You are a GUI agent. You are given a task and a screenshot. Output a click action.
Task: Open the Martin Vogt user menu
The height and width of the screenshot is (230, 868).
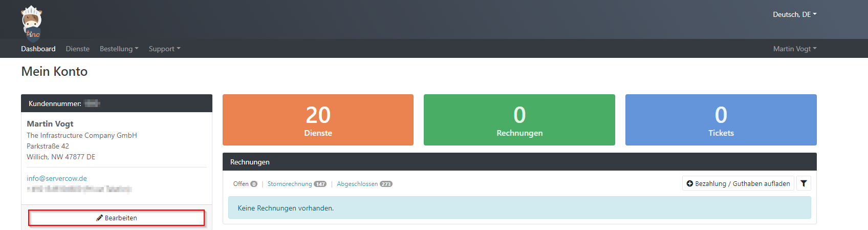pos(794,49)
